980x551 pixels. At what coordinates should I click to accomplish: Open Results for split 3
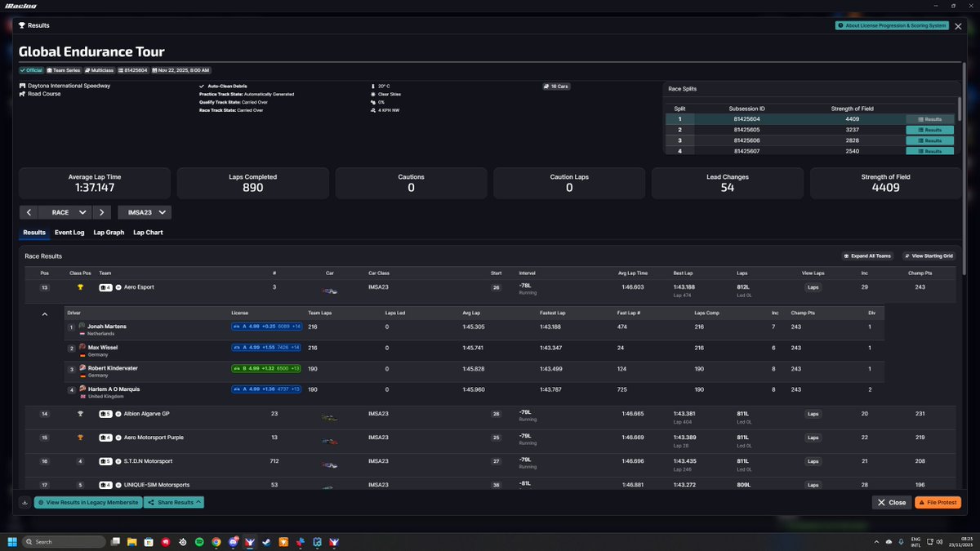click(929, 140)
